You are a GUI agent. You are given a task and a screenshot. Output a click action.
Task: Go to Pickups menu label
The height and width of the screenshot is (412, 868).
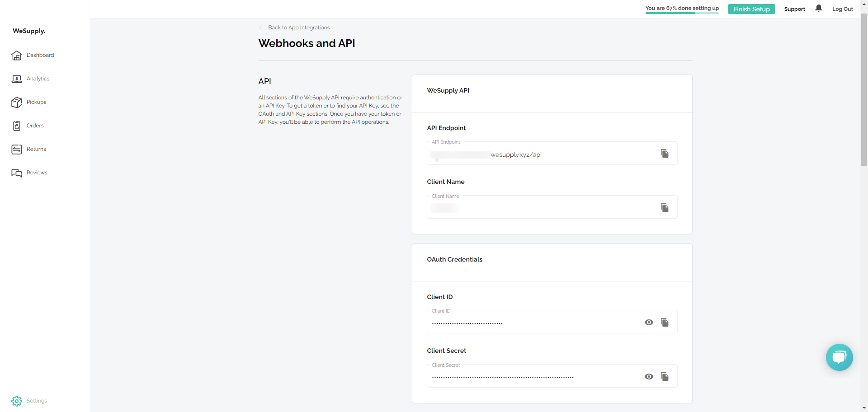pos(37,102)
